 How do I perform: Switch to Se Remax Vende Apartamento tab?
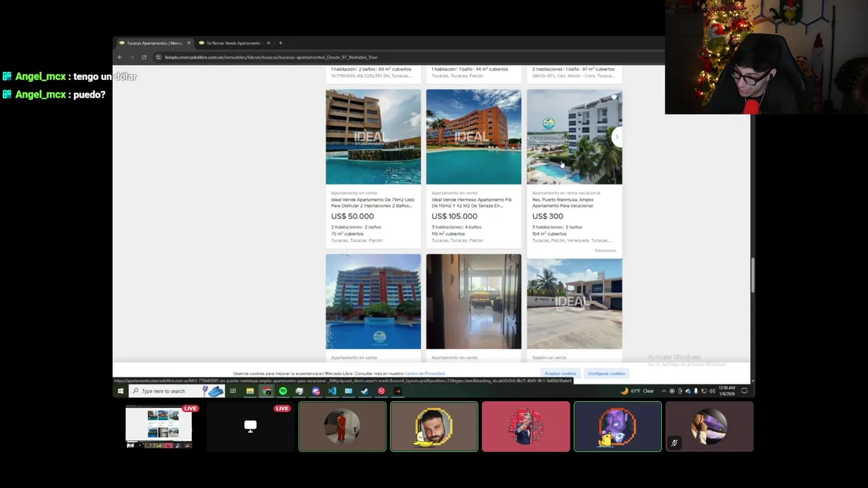[x=234, y=43]
